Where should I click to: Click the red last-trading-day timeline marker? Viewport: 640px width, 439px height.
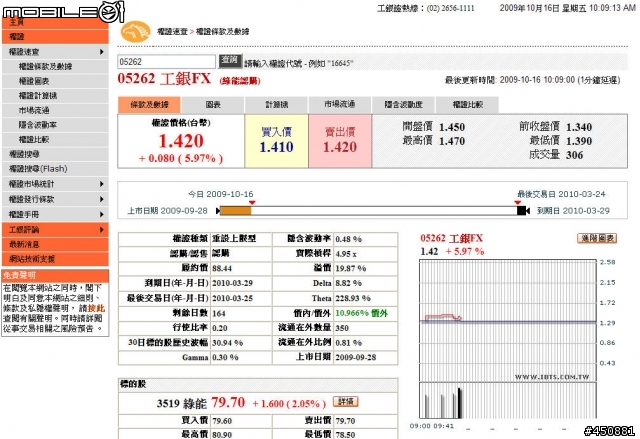point(518,202)
